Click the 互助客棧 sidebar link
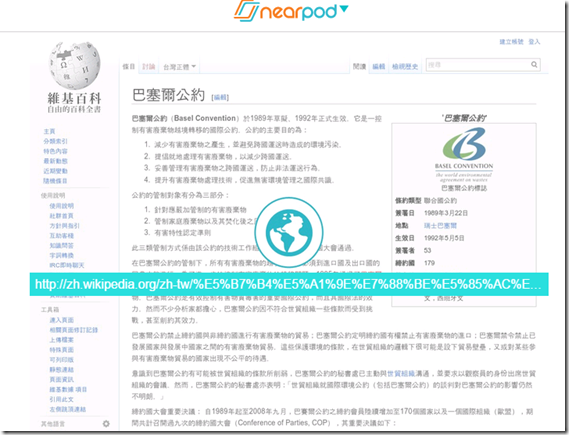This screenshot has height=435, width=569. 62,235
